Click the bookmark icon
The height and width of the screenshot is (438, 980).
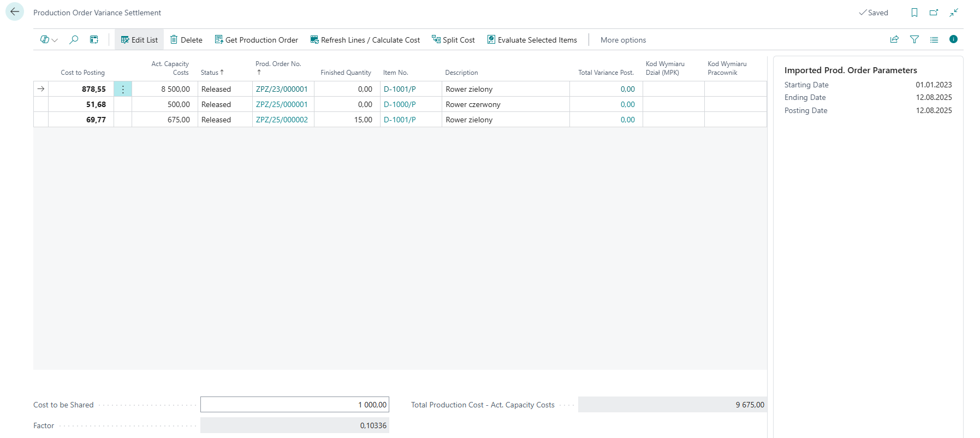tap(914, 13)
